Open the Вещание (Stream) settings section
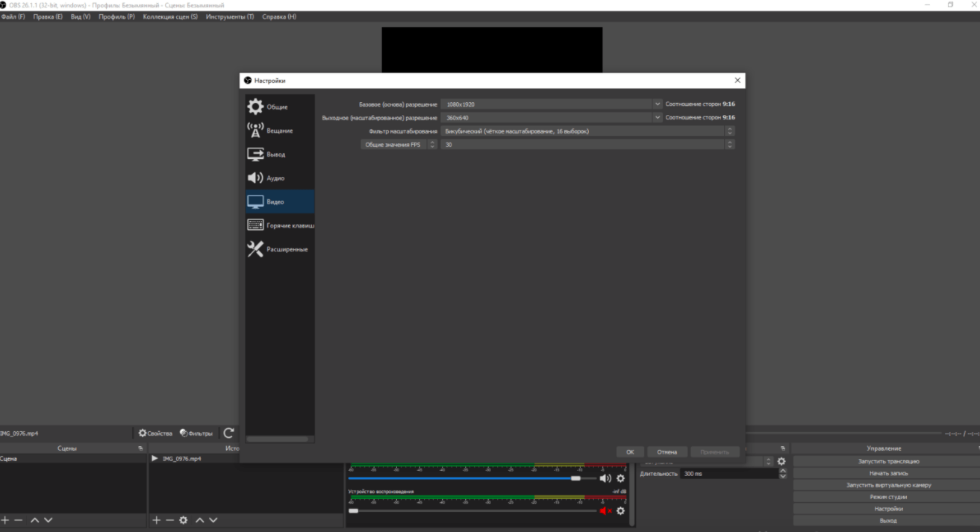Screen dimensions: 980x532 278,131
